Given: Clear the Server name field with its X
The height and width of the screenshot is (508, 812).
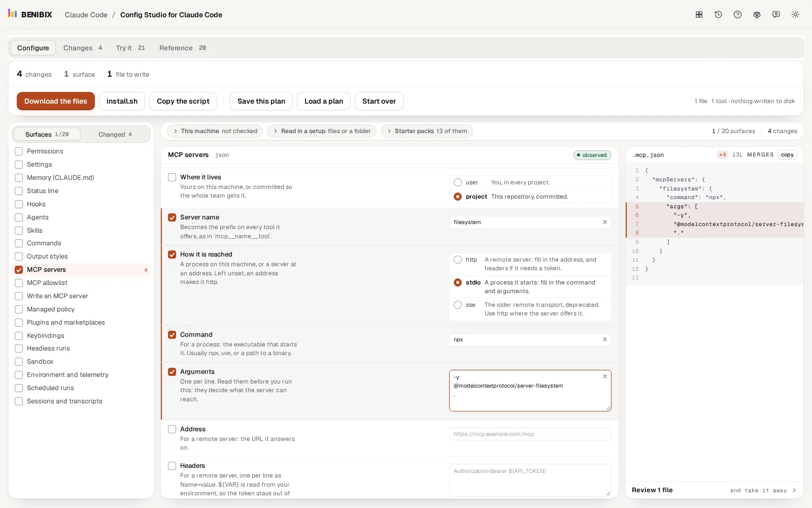Looking at the screenshot, I should [x=604, y=222].
